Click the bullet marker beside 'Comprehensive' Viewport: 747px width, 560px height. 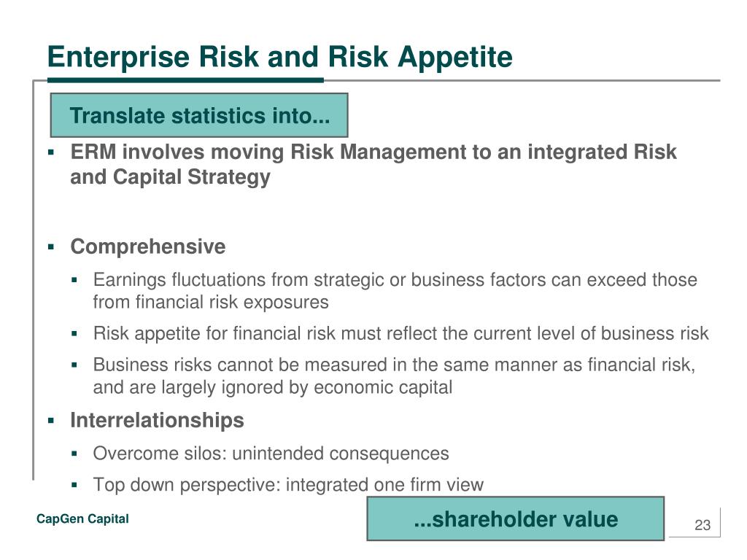click(x=51, y=246)
